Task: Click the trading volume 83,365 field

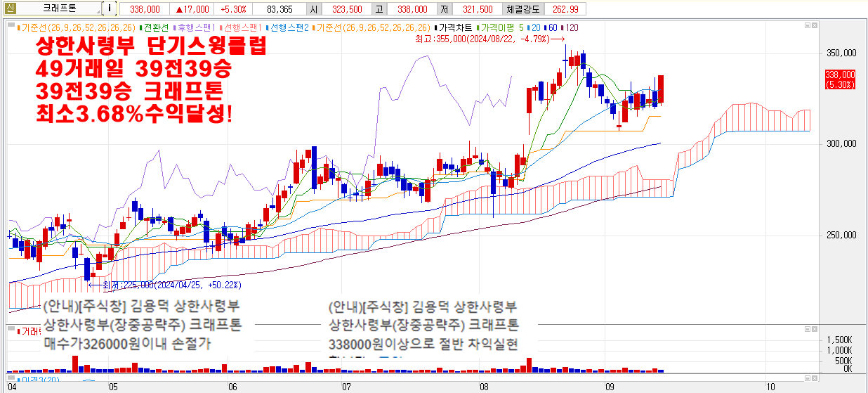Action: (280, 9)
